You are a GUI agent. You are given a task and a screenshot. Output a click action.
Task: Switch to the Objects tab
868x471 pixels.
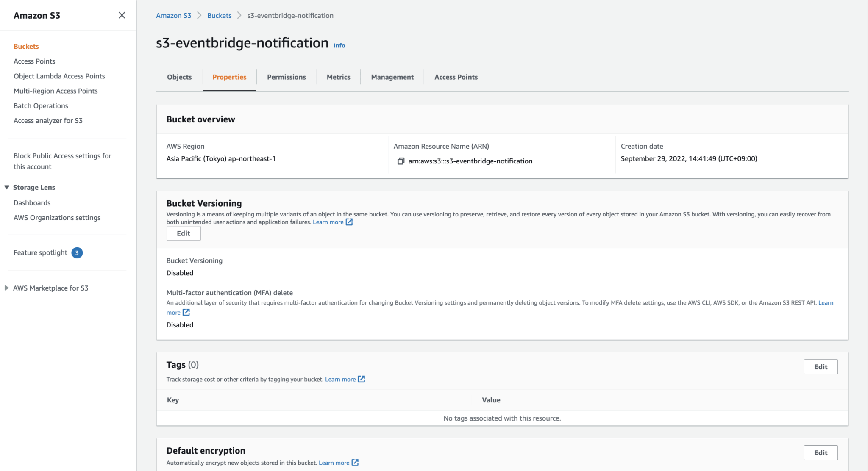click(179, 77)
